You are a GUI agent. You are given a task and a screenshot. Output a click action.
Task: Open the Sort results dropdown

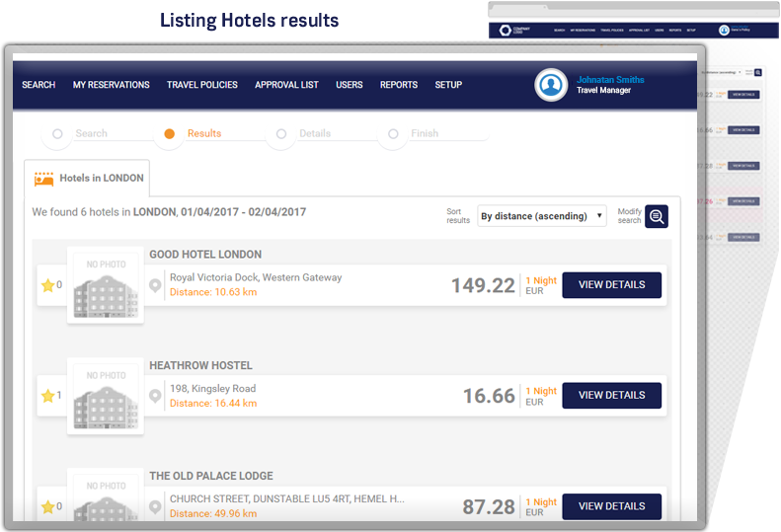pyautogui.click(x=542, y=216)
